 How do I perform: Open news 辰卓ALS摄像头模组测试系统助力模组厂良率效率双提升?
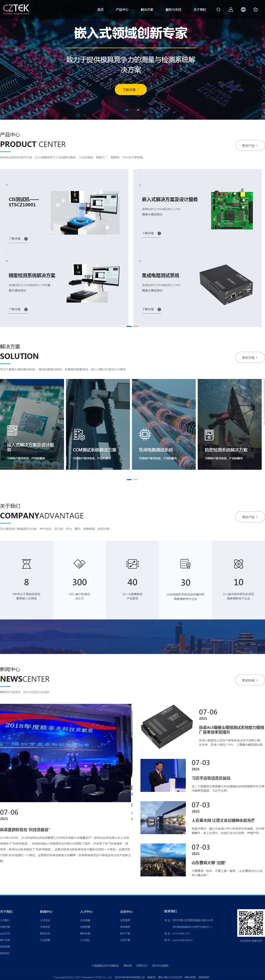(231, 729)
